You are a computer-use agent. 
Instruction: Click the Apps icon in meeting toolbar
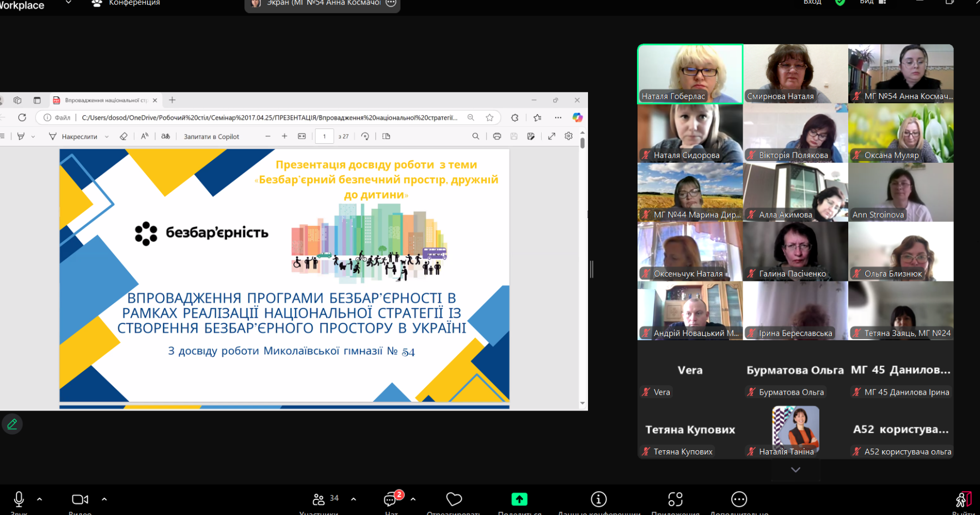tap(675, 499)
